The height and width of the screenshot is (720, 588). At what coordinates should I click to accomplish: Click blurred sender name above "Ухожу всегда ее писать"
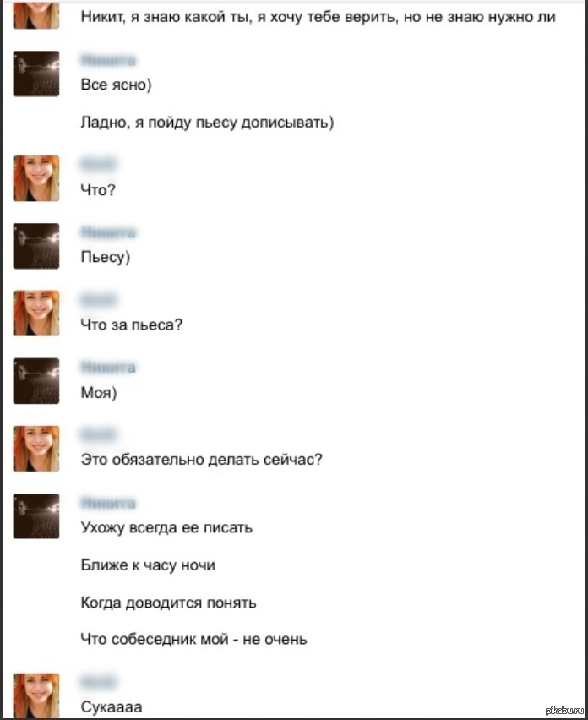tap(108, 503)
